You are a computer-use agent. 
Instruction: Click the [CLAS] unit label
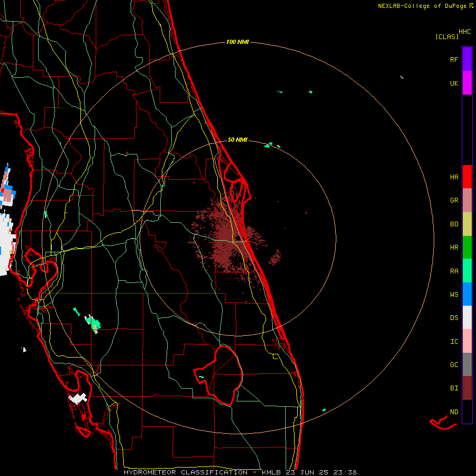[x=447, y=37]
